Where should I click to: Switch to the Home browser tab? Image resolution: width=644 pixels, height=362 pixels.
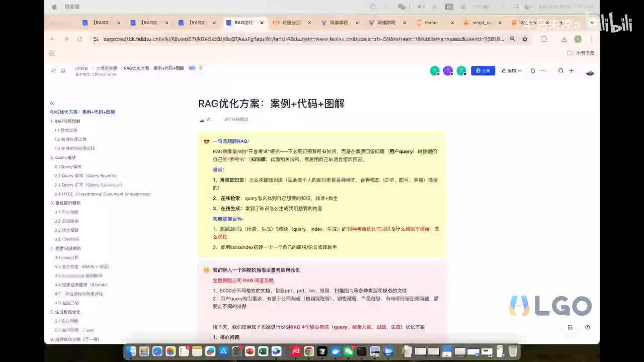click(x=435, y=23)
